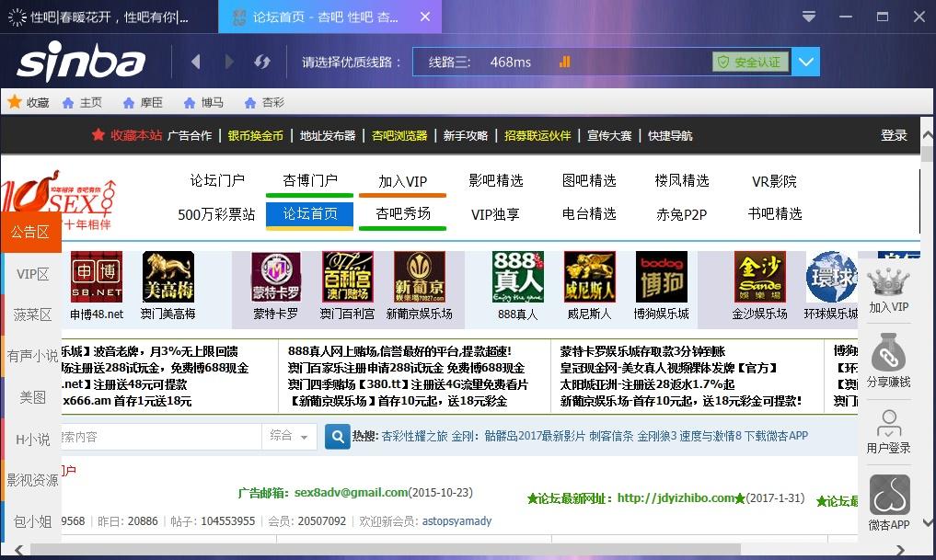936x560 pixels.
Task: Click the blue magnifier search button
Action: tap(337, 437)
